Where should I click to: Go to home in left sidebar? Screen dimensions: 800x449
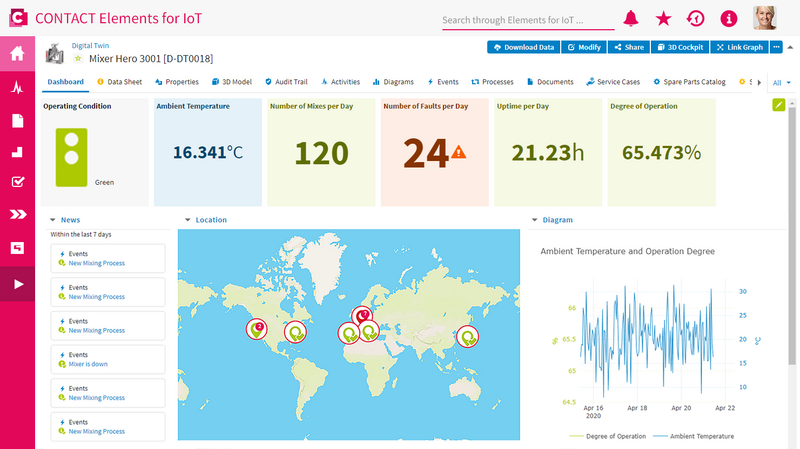click(17, 53)
